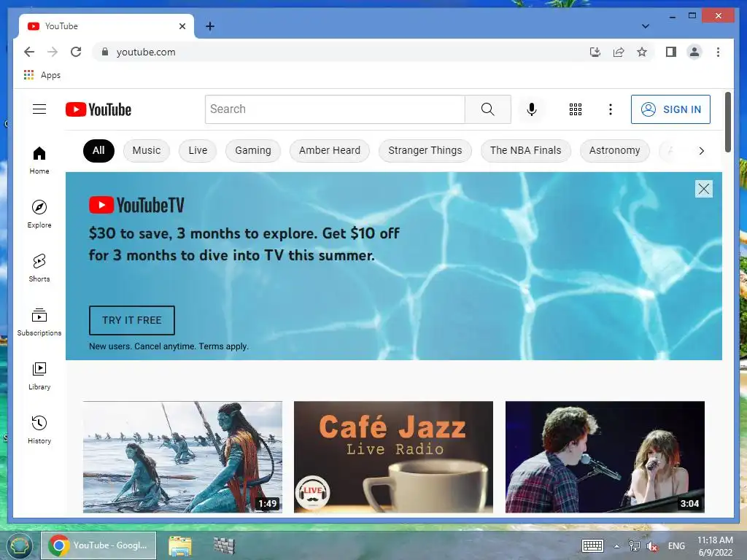Start voice search with microphone icon

pos(532,109)
